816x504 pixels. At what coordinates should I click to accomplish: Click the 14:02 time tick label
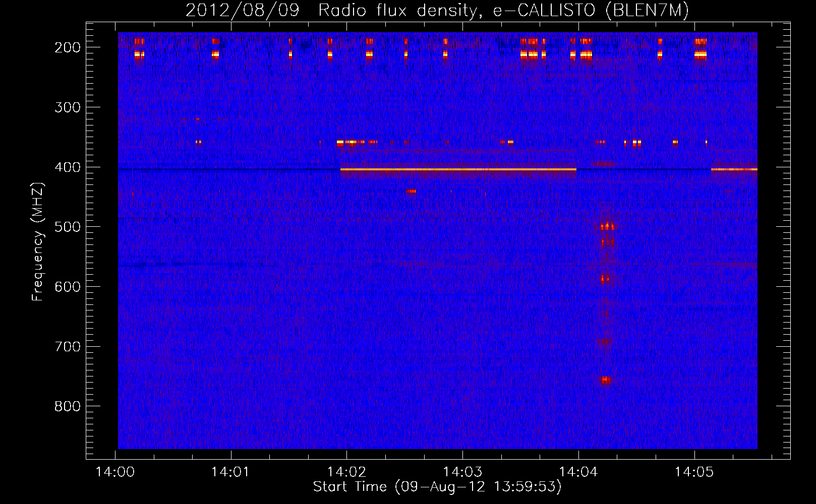(346, 472)
